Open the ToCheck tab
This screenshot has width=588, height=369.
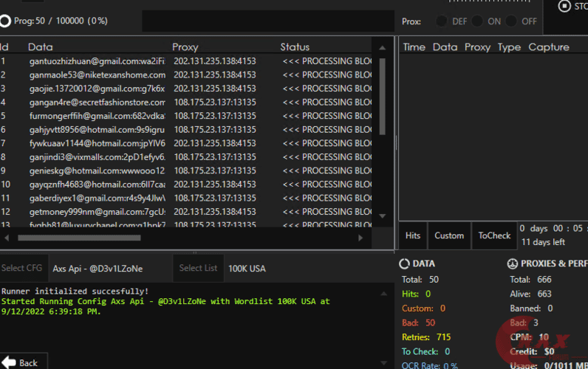tap(494, 235)
